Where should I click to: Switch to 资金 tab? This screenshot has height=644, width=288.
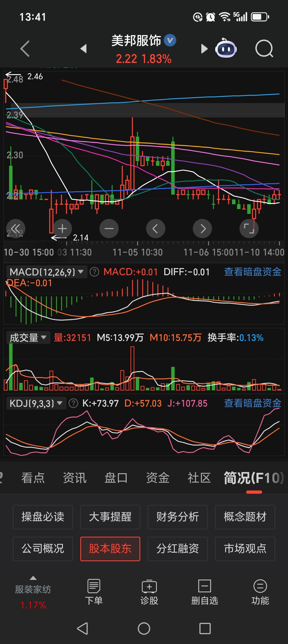point(158,478)
